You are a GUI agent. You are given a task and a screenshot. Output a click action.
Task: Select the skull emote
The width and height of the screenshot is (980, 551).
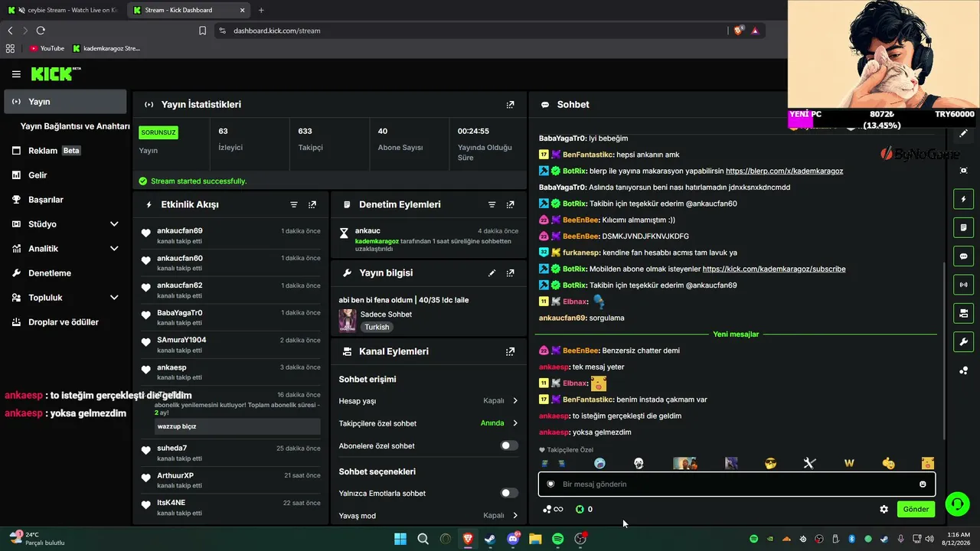click(639, 463)
